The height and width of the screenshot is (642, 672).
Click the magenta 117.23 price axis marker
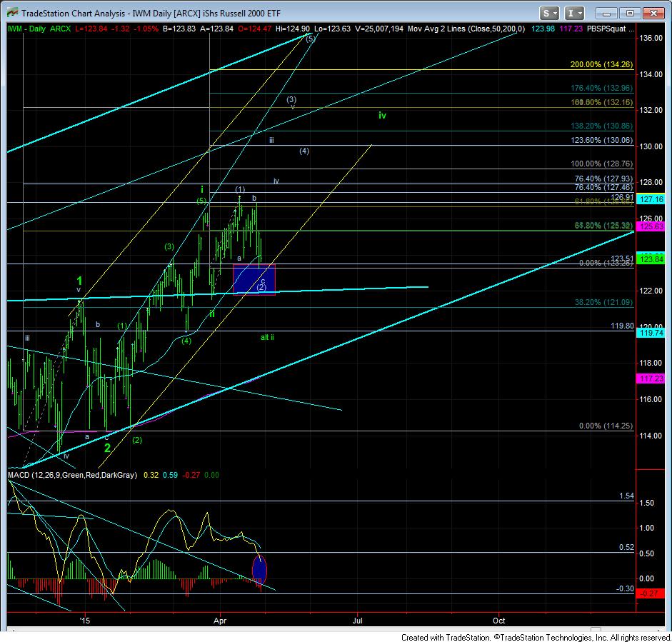651,378
